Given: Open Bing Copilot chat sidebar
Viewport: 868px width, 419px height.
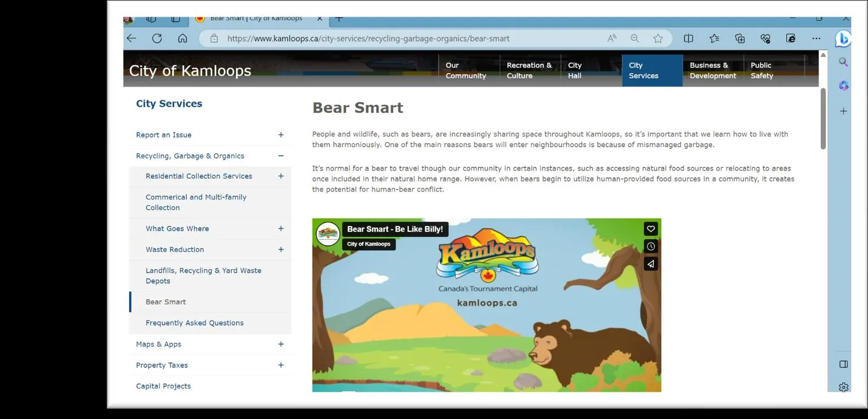Looking at the screenshot, I should coord(843,39).
